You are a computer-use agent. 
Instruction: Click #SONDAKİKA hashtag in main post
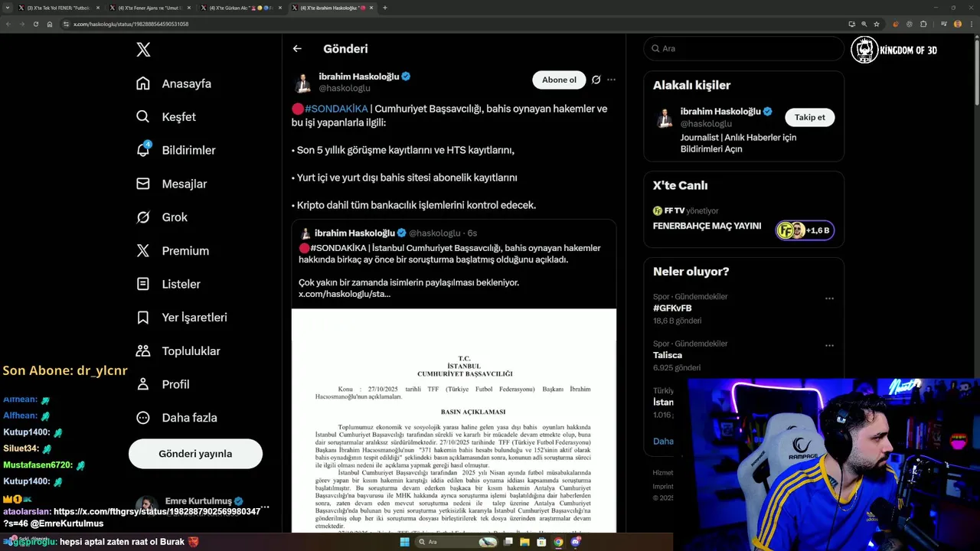pyautogui.click(x=336, y=109)
